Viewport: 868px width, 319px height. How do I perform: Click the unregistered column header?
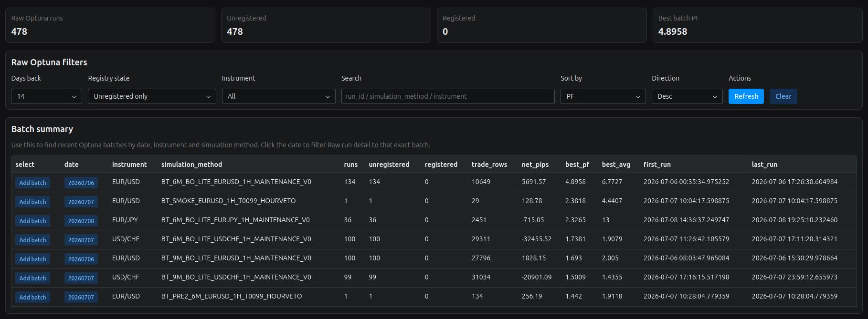pos(389,165)
